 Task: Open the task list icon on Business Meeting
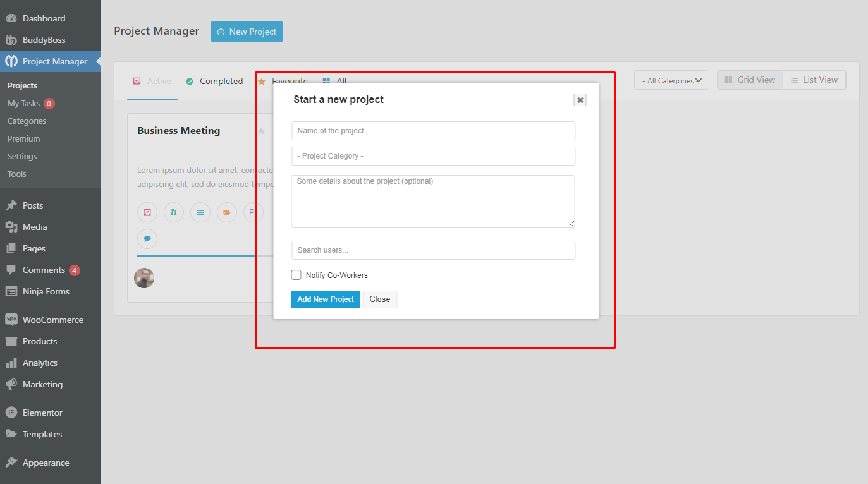coord(200,212)
